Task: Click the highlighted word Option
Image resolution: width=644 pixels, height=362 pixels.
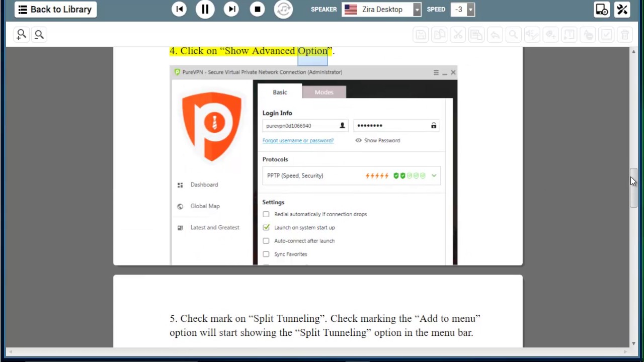Action: [x=312, y=51]
